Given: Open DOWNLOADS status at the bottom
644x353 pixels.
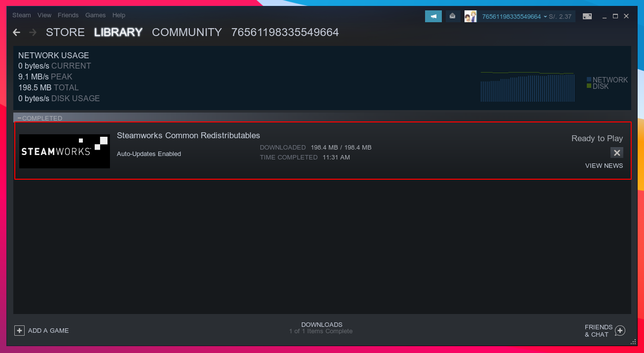Looking at the screenshot, I should 322,325.
